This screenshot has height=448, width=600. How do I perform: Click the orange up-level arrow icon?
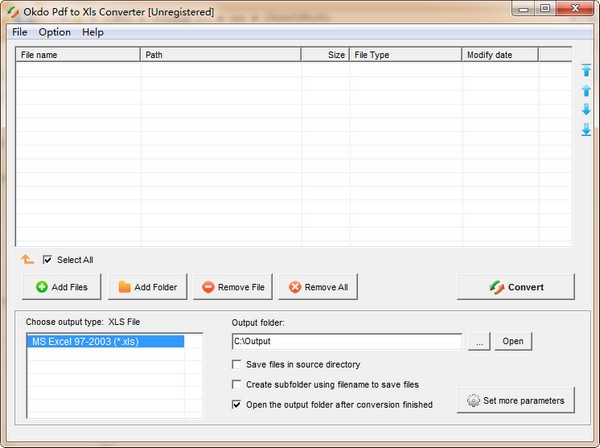click(28, 260)
